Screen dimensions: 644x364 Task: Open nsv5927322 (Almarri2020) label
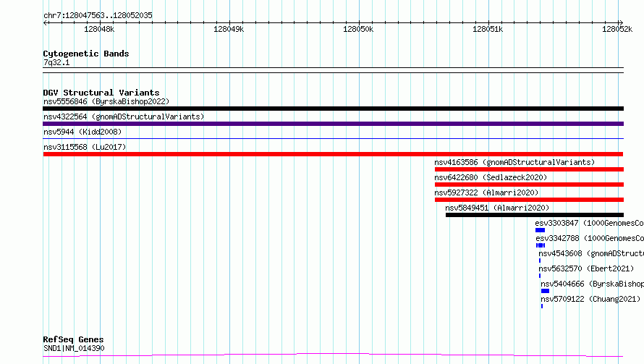click(x=486, y=192)
